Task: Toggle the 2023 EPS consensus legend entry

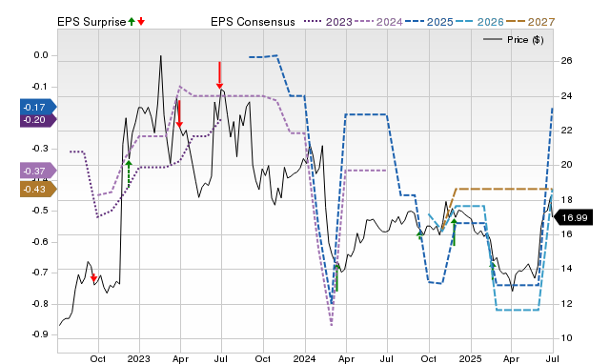Action: [x=328, y=22]
